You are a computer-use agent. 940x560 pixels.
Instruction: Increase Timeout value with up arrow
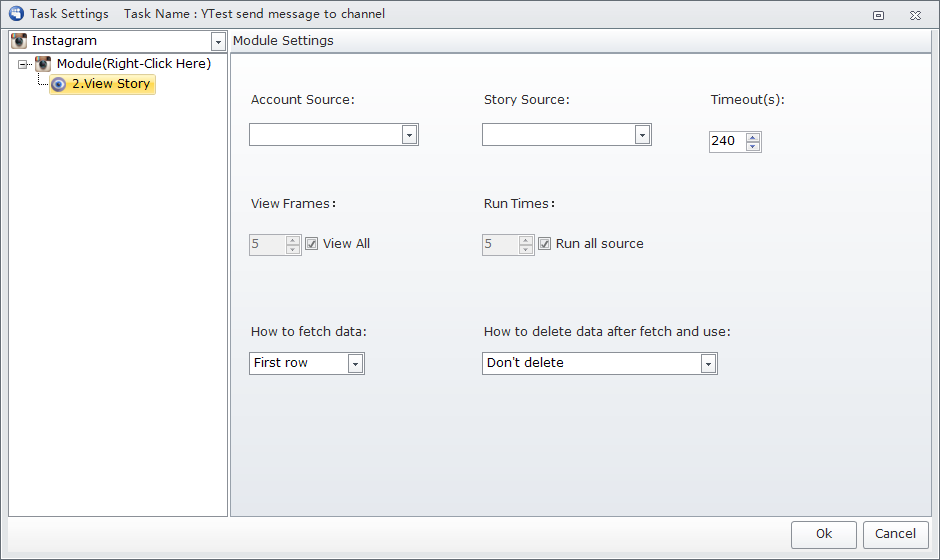coord(753,137)
